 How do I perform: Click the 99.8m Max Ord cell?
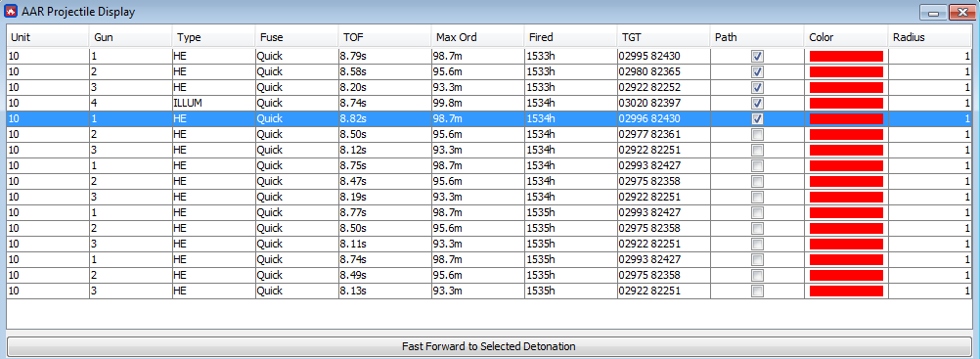(477, 103)
